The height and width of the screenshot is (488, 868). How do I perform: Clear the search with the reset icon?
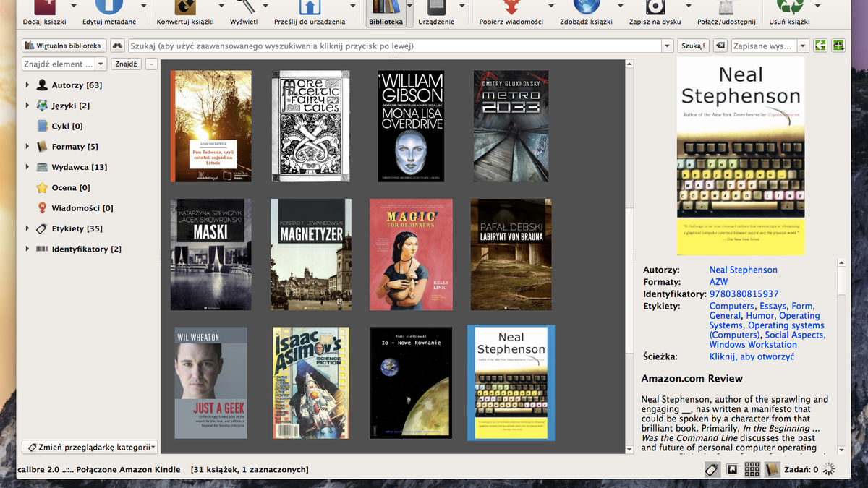click(720, 46)
